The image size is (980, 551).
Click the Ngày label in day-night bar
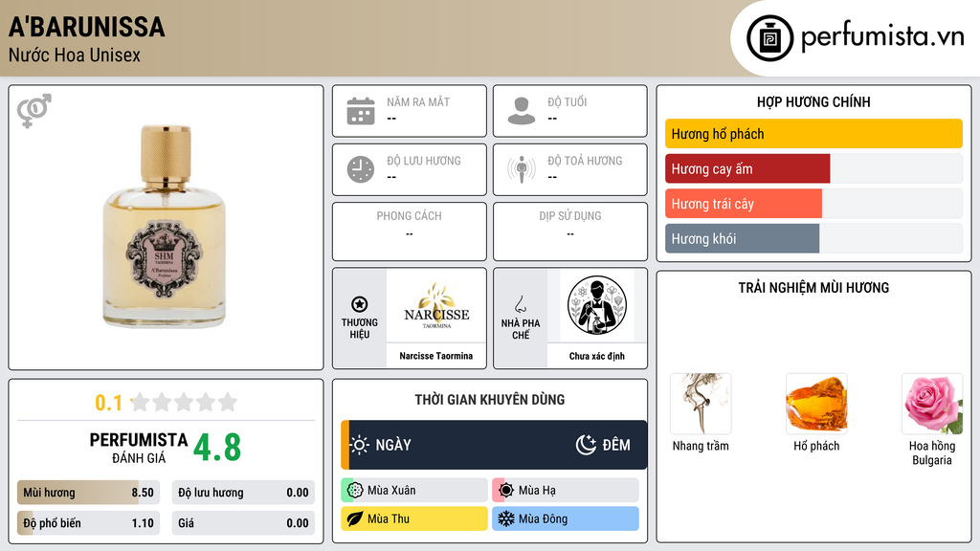[x=393, y=445]
